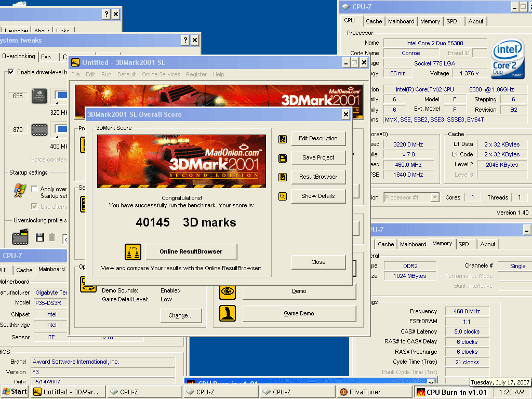Switch to Cache tab in top CPU-Z
Viewport: 532px width, 399px height.
tap(374, 21)
